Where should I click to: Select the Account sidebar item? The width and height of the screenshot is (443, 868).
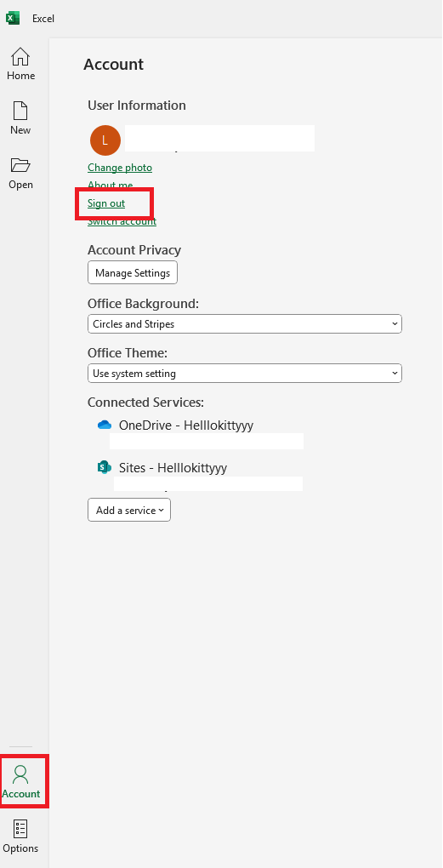pos(21,781)
